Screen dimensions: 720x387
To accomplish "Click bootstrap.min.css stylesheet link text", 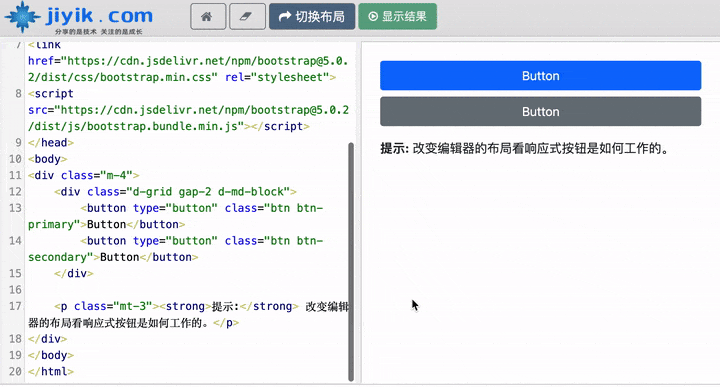I will [x=188, y=69].
